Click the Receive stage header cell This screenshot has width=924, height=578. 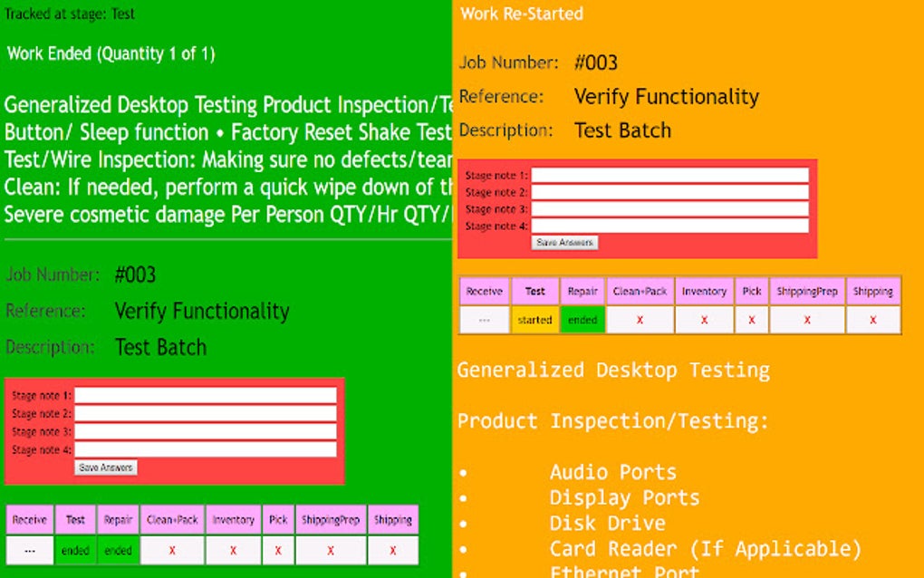point(484,291)
